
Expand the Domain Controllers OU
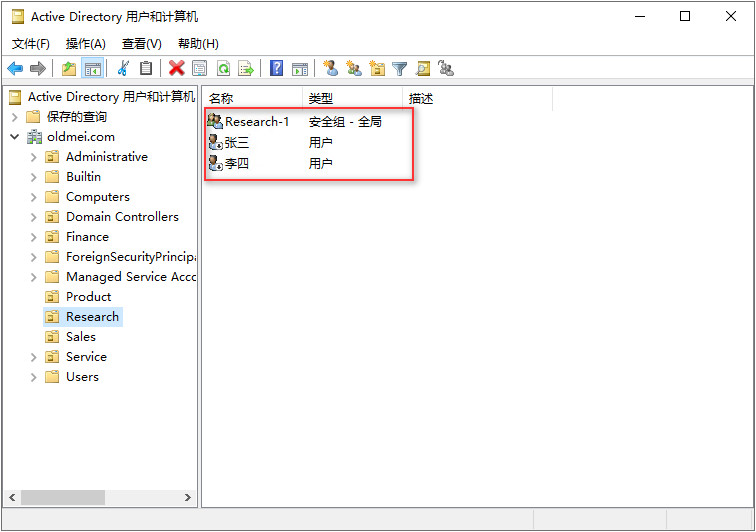(33, 217)
